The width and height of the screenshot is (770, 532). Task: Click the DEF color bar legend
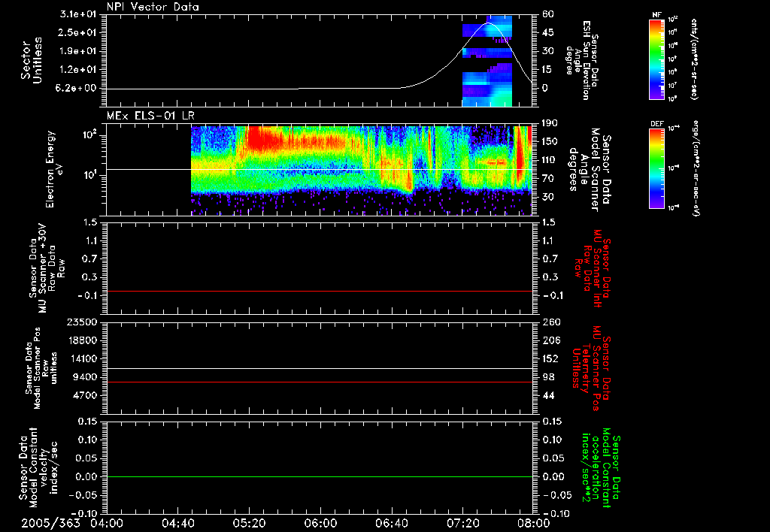pos(657,168)
